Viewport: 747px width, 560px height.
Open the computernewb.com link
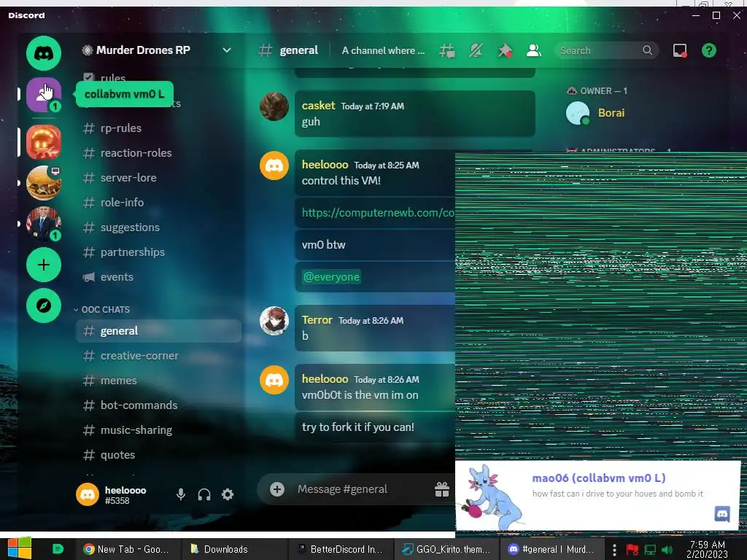378,213
